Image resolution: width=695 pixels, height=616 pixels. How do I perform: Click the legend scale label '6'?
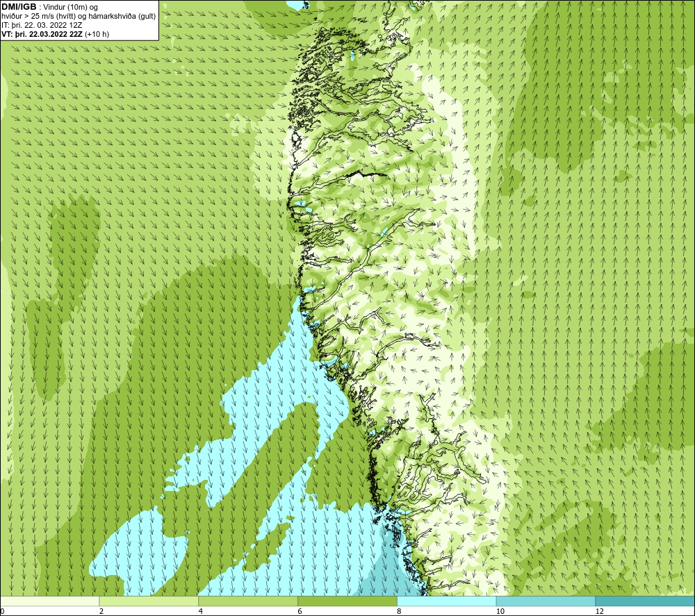pos(300,611)
